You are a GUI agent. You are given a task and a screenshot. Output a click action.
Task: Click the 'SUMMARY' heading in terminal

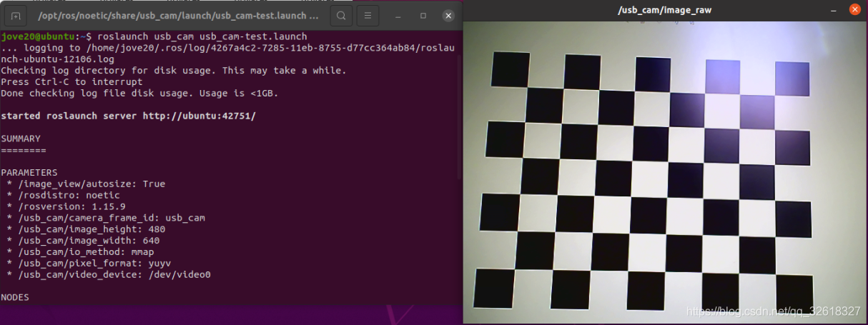click(x=21, y=139)
